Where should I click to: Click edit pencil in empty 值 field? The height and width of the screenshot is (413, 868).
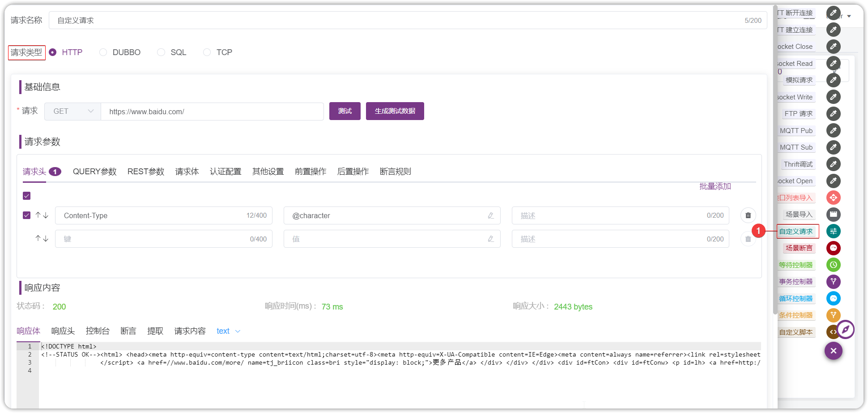pyautogui.click(x=491, y=239)
